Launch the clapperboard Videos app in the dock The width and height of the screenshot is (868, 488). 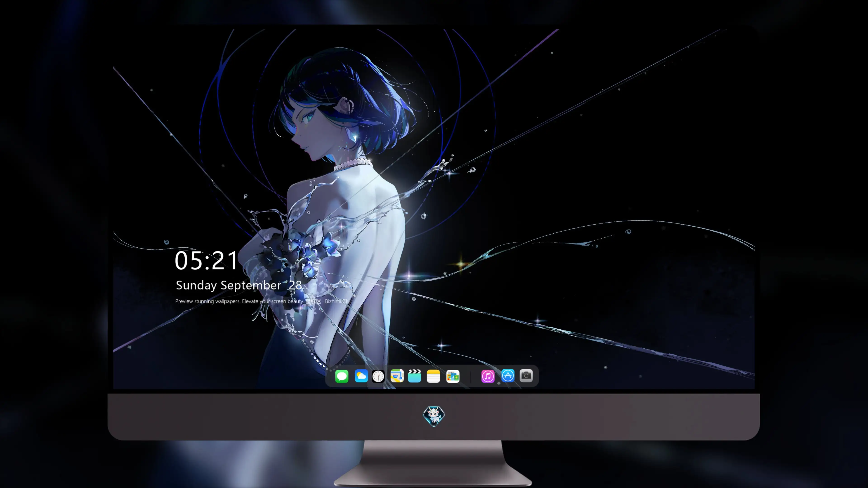[x=415, y=376]
